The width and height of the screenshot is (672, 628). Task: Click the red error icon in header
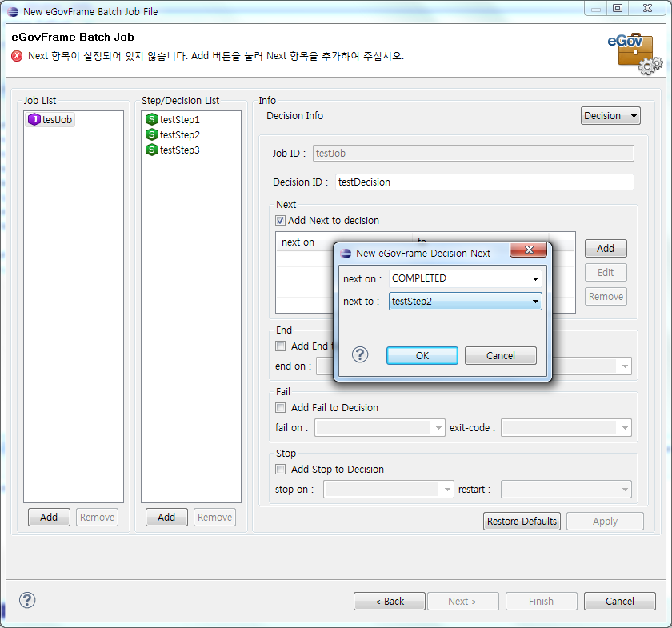click(17, 56)
